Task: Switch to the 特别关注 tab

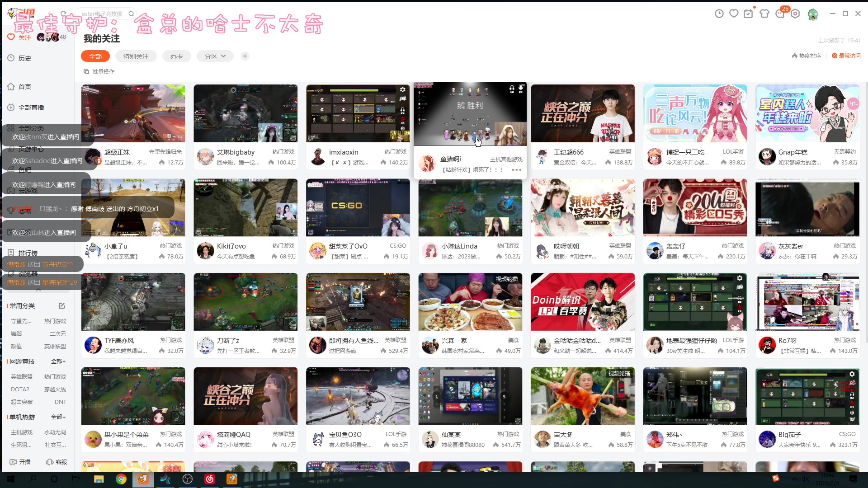Action: pos(136,56)
